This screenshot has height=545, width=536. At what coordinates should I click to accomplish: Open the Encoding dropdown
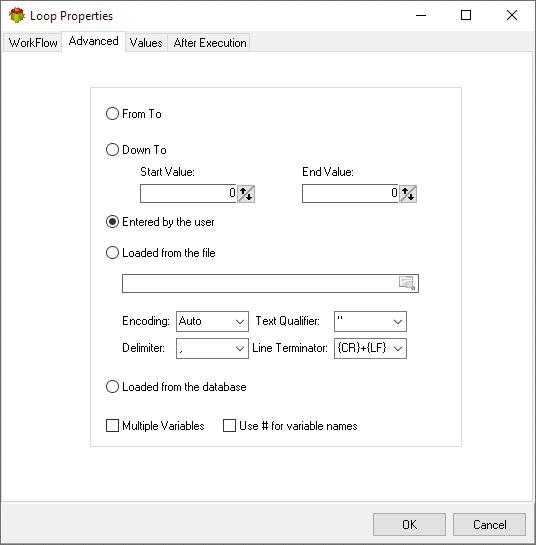click(212, 321)
